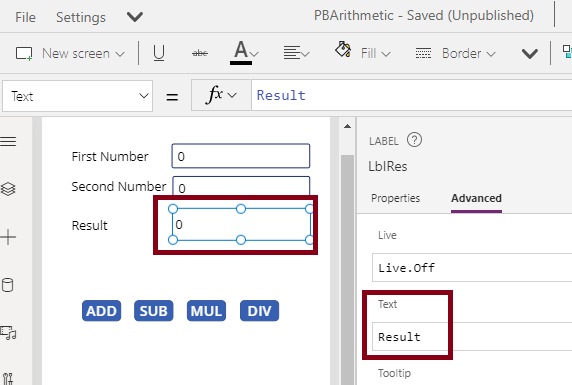The height and width of the screenshot is (385, 572).
Task: Open the Advanced tools icon in sidebar
Action: point(8,379)
